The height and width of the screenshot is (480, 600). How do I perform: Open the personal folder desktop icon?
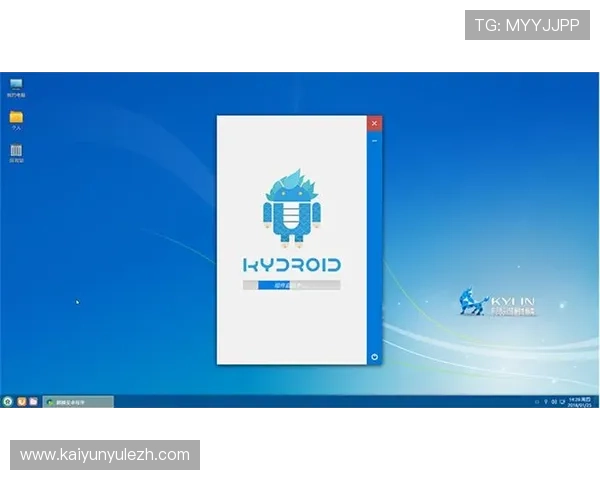coord(16,118)
